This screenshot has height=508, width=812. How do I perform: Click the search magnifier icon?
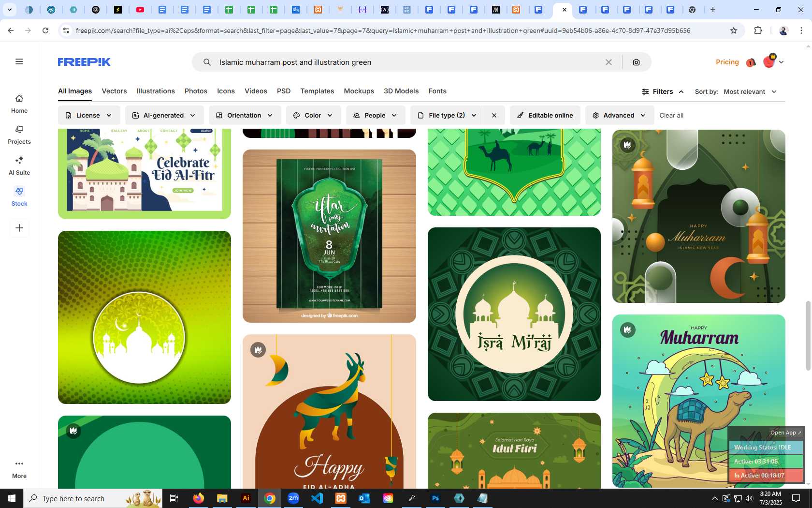click(x=207, y=62)
